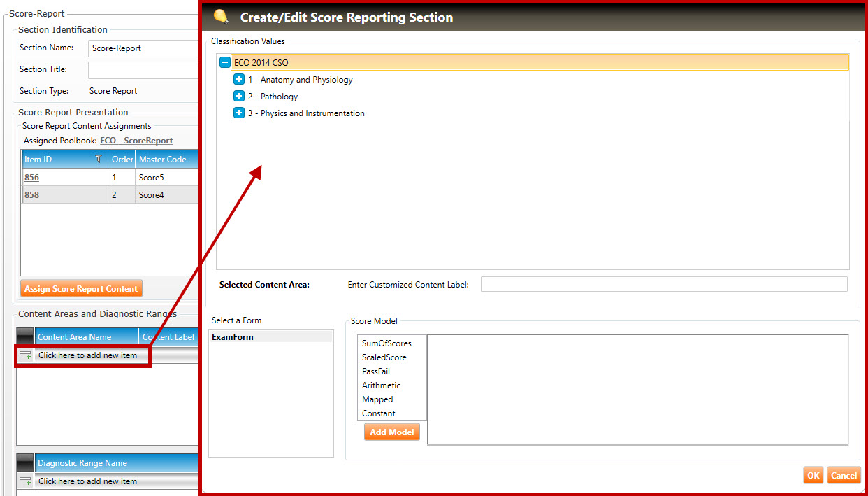868x496 pixels.
Task: Click the Customized Content Label field
Action: 663,284
